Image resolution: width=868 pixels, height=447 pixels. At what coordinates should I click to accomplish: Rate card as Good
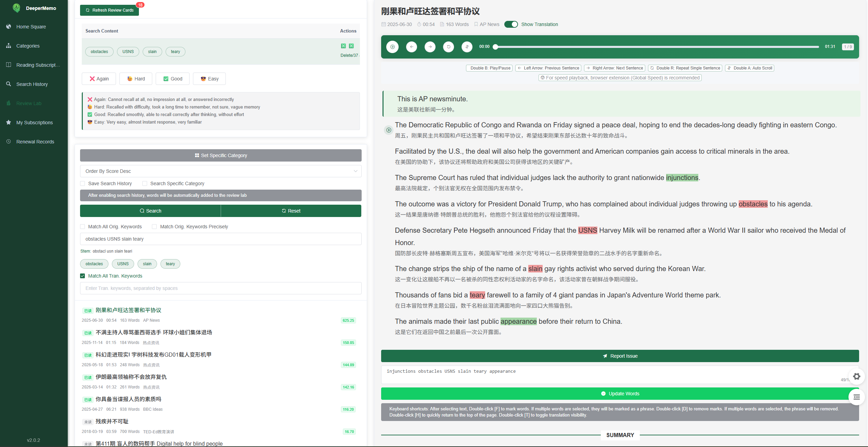(x=173, y=79)
